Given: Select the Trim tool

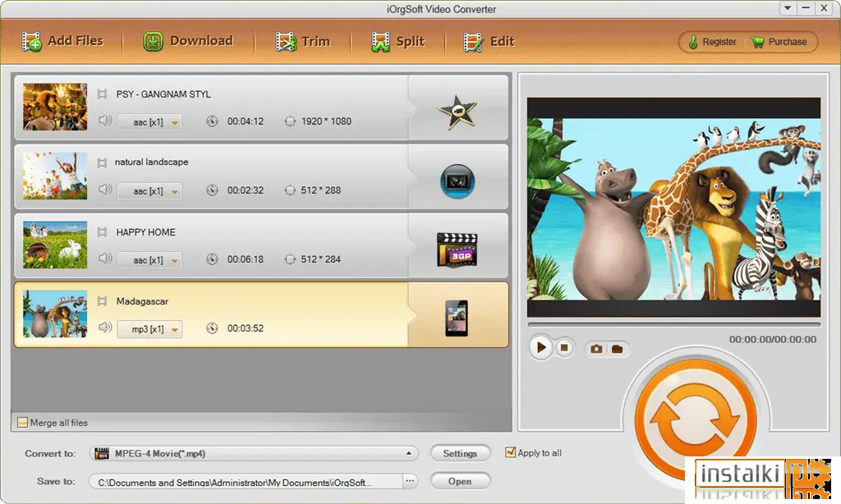Looking at the screenshot, I should click(302, 41).
